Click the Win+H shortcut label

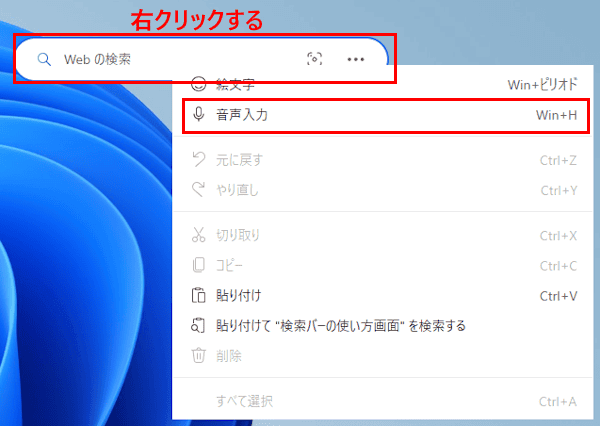pyautogui.click(x=556, y=115)
